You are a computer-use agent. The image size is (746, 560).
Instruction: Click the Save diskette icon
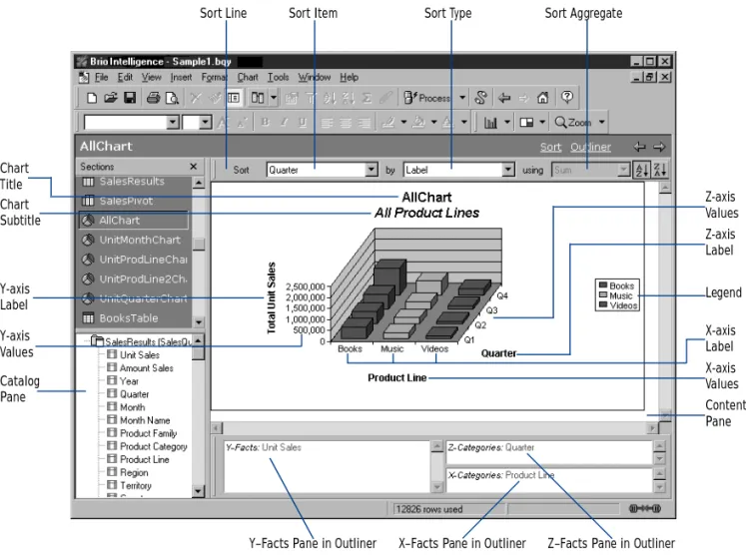pyautogui.click(x=130, y=98)
